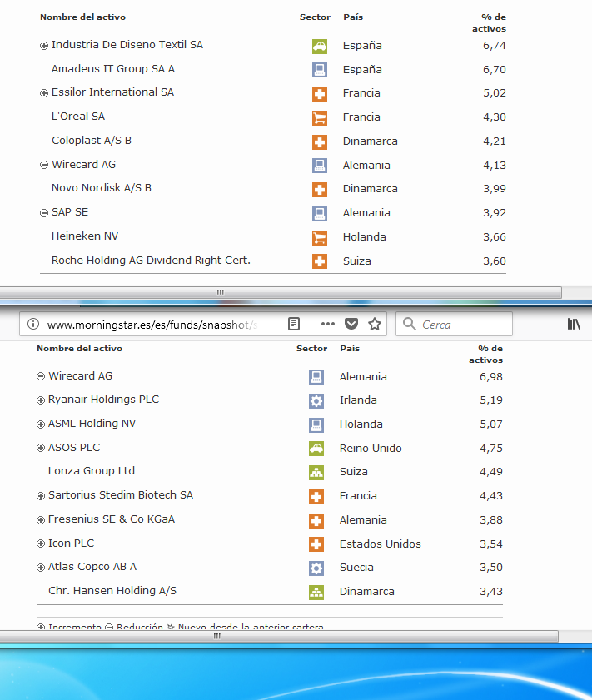
Task: Click Novo Nordisk A/S B name
Action: (102, 188)
